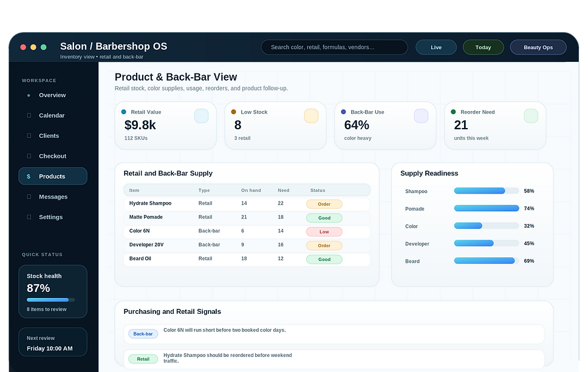Click the Order status badge for Hydrate Shampoo
This screenshot has height=372, width=588.
324,204
